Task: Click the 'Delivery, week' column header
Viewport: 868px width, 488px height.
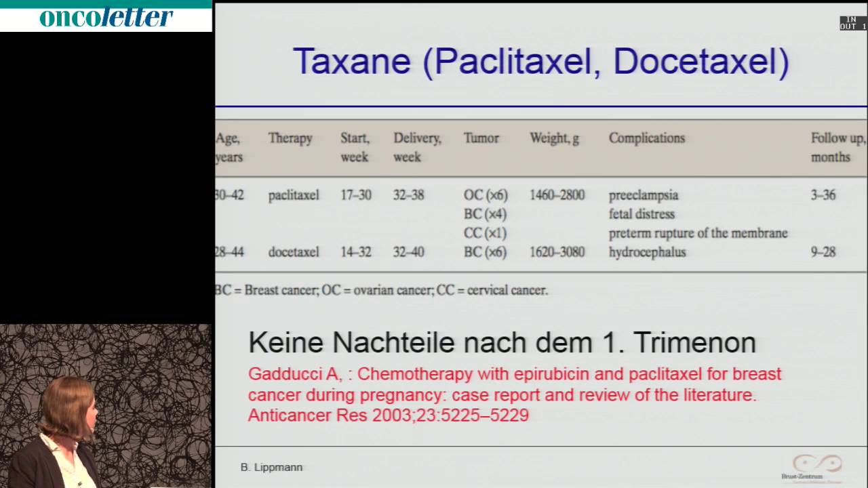Action: pyautogui.click(x=417, y=147)
